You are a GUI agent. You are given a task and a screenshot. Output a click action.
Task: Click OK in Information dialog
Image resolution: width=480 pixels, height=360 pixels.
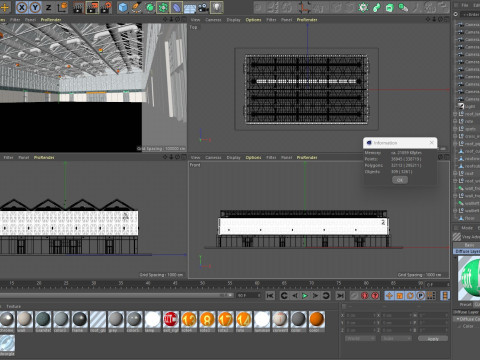click(x=400, y=180)
